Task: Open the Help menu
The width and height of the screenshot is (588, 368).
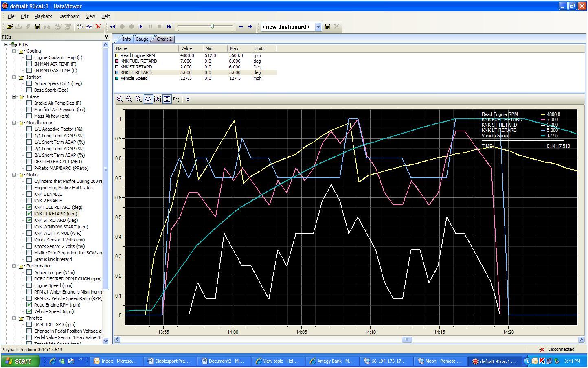Action: click(106, 16)
